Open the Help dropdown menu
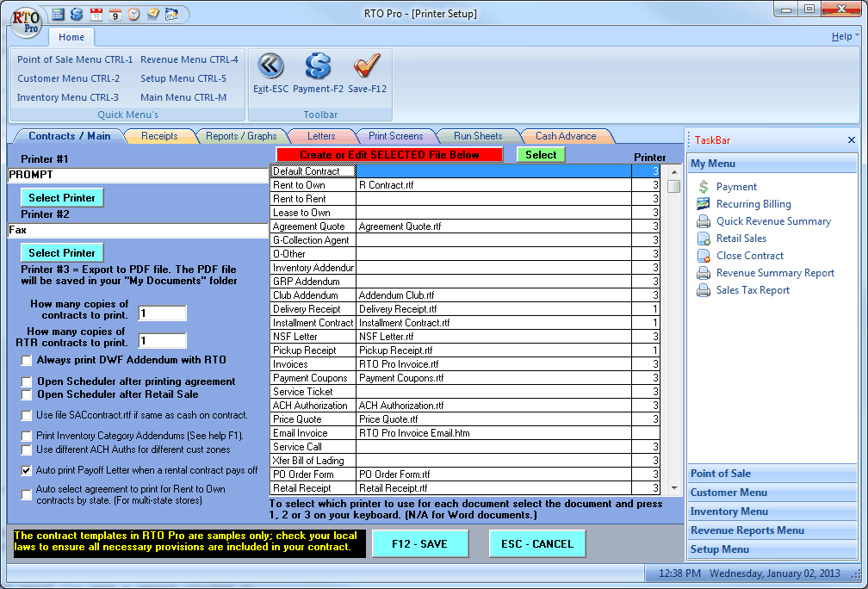 coord(844,37)
